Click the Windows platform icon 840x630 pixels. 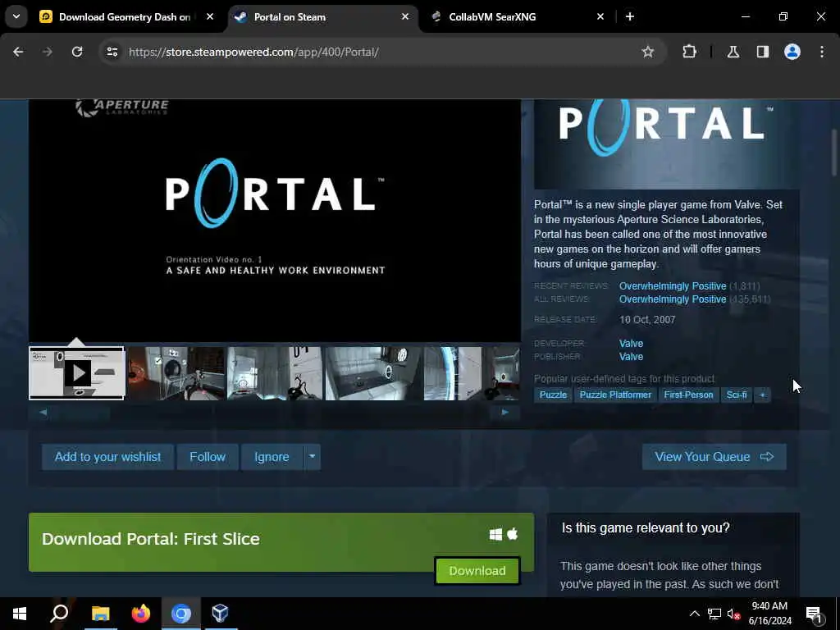click(x=495, y=534)
